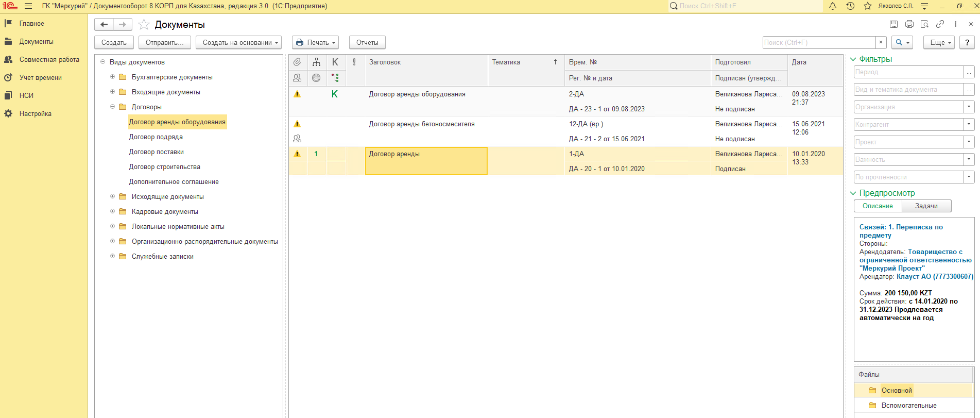Click the attachment paperclip column header
This screenshot has height=418, width=980.
[297, 62]
